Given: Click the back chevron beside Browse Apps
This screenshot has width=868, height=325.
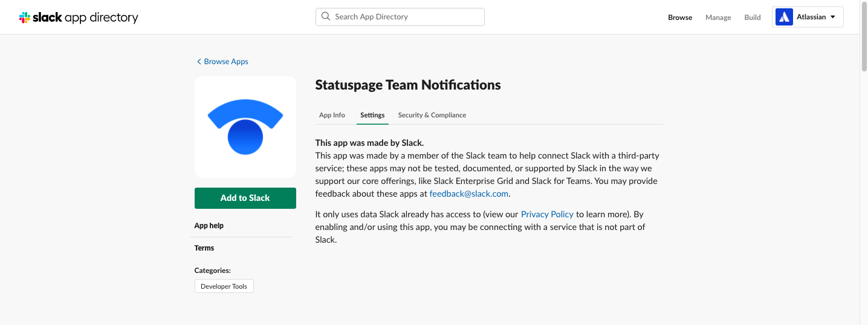Looking at the screenshot, I should point(199,62).
